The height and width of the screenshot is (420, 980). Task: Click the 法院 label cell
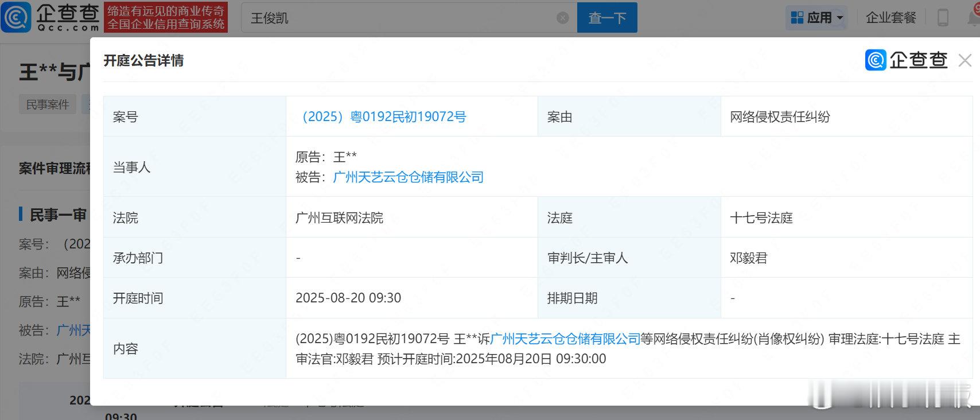pyautogui.click(x=195, y=217)
